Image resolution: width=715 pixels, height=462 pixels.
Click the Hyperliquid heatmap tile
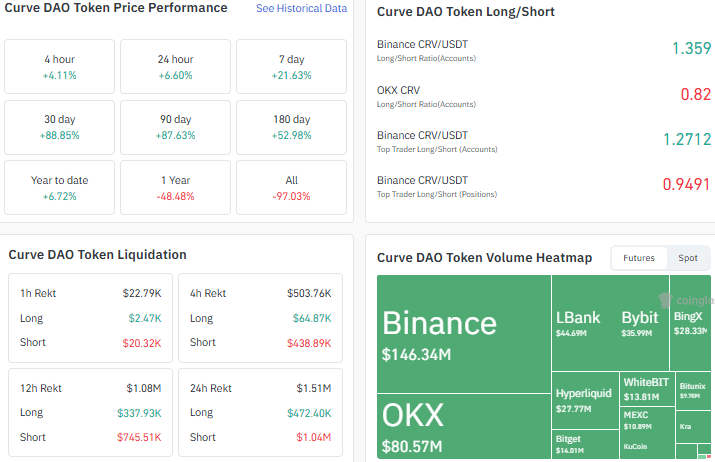[x=585, y=400]
